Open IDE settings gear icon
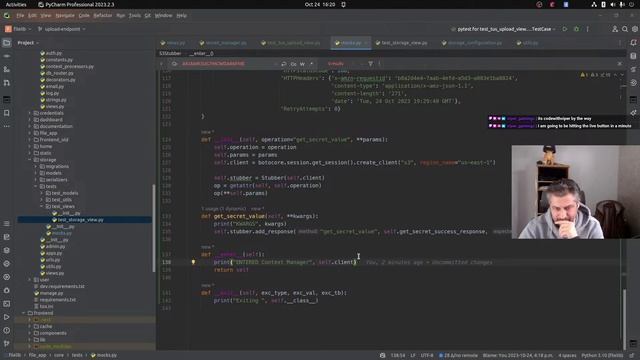This screenshot has height=360, width=640. click(635, 29)
